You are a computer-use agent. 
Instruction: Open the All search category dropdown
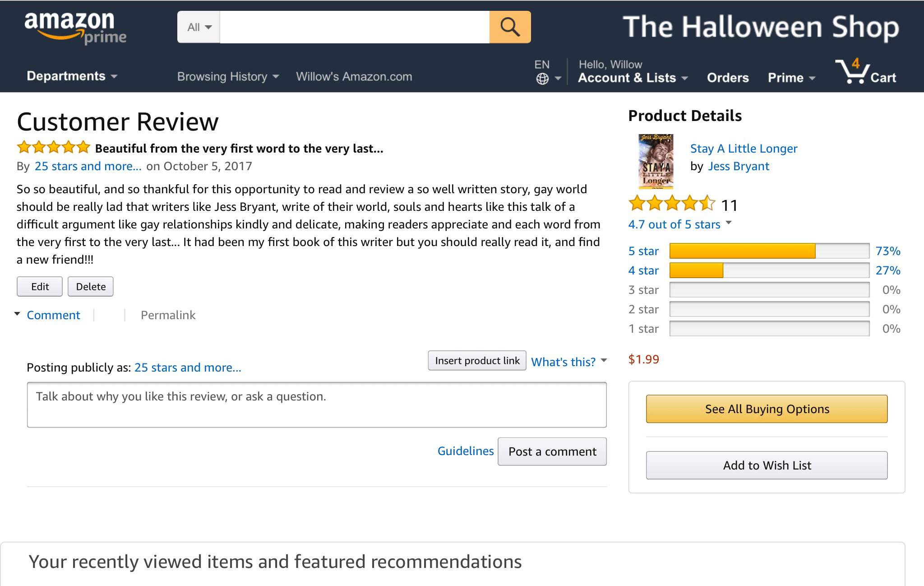coord(199,27)
